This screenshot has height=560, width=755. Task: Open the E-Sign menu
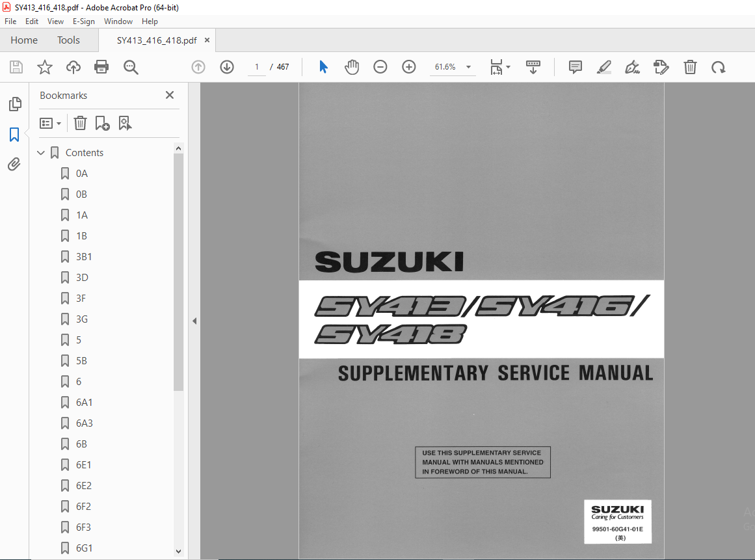(x=84, y=21)
